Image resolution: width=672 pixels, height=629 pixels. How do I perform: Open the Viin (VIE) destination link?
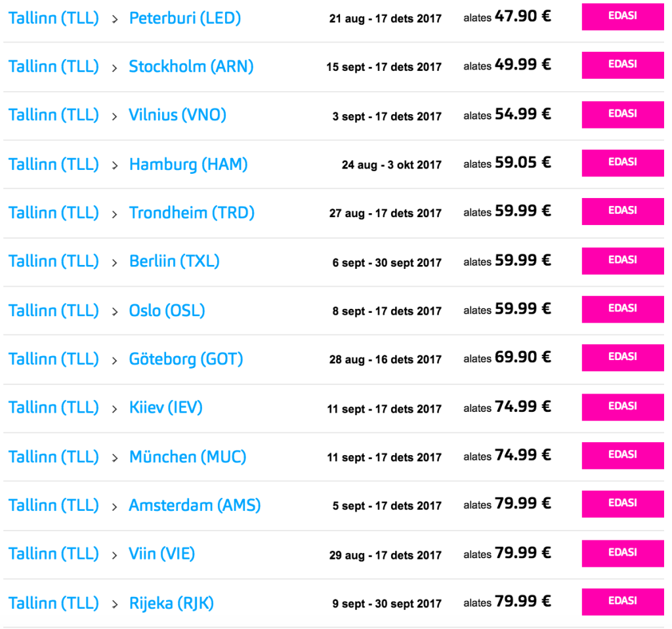point(162,554)
